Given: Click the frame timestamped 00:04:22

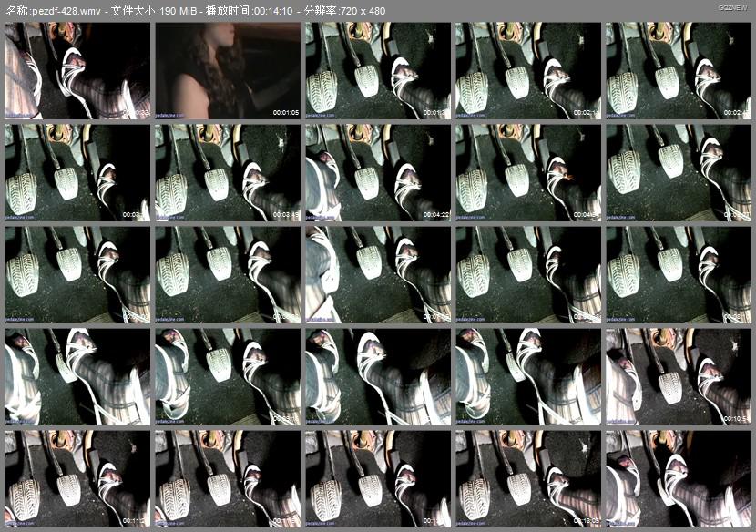Looking at the screenshot, I should pyautogui.click(x=377, y=173).
